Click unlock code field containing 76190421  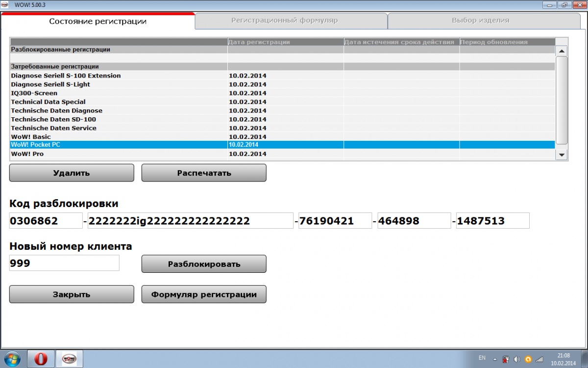(x=335, y=221)
